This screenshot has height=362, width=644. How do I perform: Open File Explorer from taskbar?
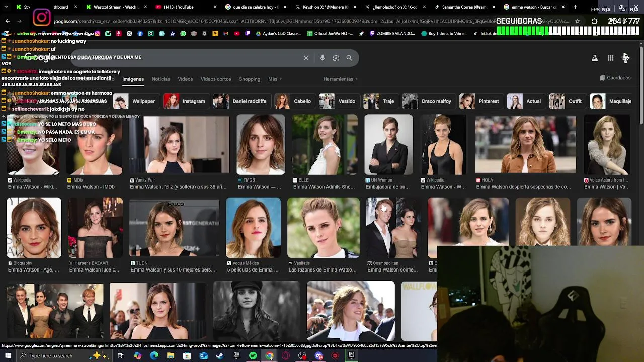click(171, 356)
